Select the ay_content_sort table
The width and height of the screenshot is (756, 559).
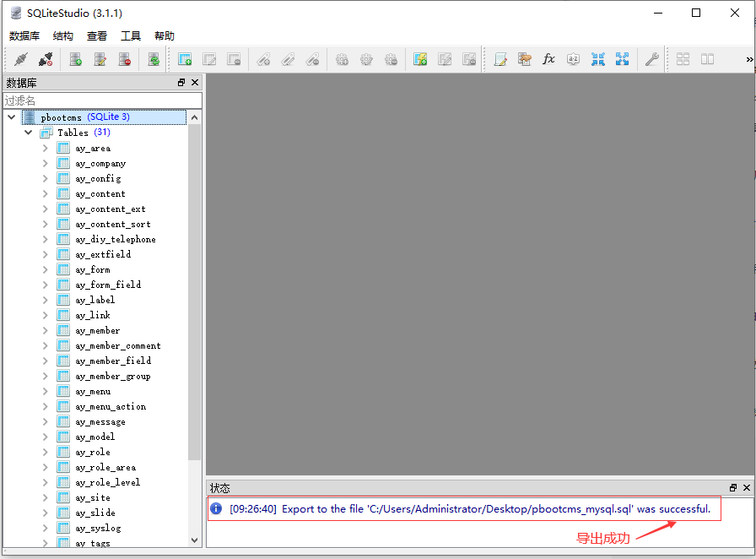(x=113, y=224)
